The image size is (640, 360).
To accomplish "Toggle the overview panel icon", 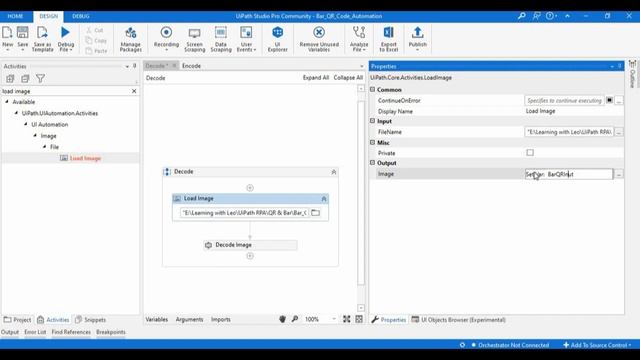I will pyautogui.click(x=359, y=319).
